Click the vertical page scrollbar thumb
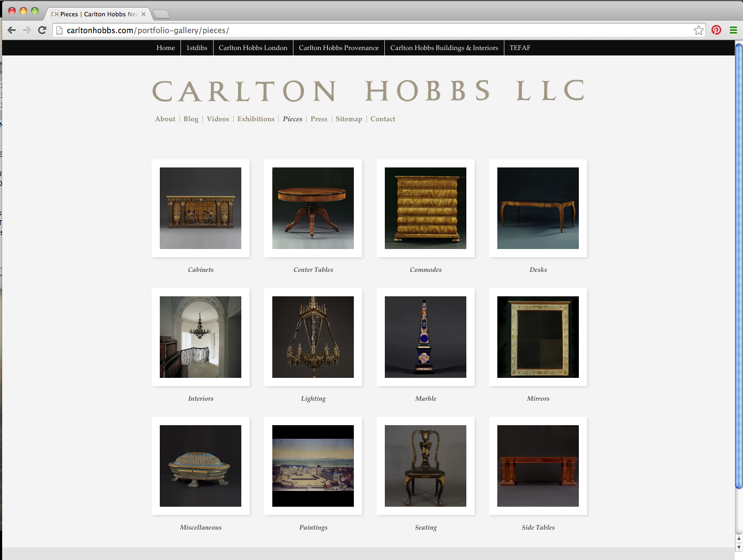The image size is (743, 560). click(x=739, y=266)
